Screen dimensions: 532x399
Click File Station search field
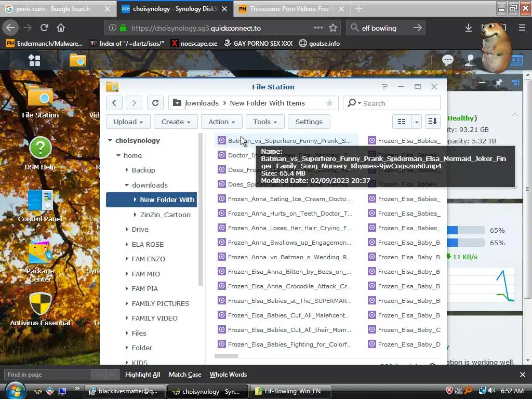(x=401, y=103)
